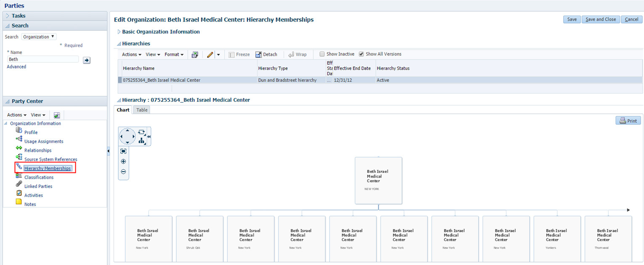The width and height of the screenshot is (644, 265).
Task: Select the Shrub Oak Beth Israel node
Action: coord(200,238)
